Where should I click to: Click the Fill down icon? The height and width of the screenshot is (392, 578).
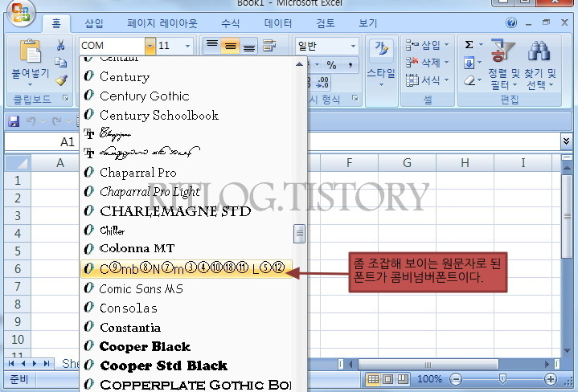(x=469, y=63)
